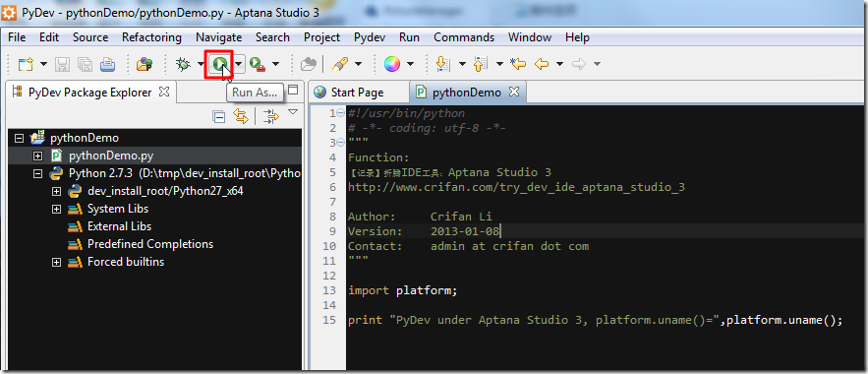Open the back history dropdown arrow

pos(559,64)
